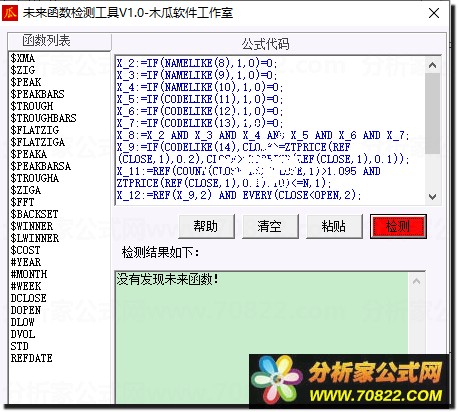The image size is (459, 412).
Task: Click the X_12 EVERY(CLOSE<OPEN,2) code line
Action: tap(239, 195)
